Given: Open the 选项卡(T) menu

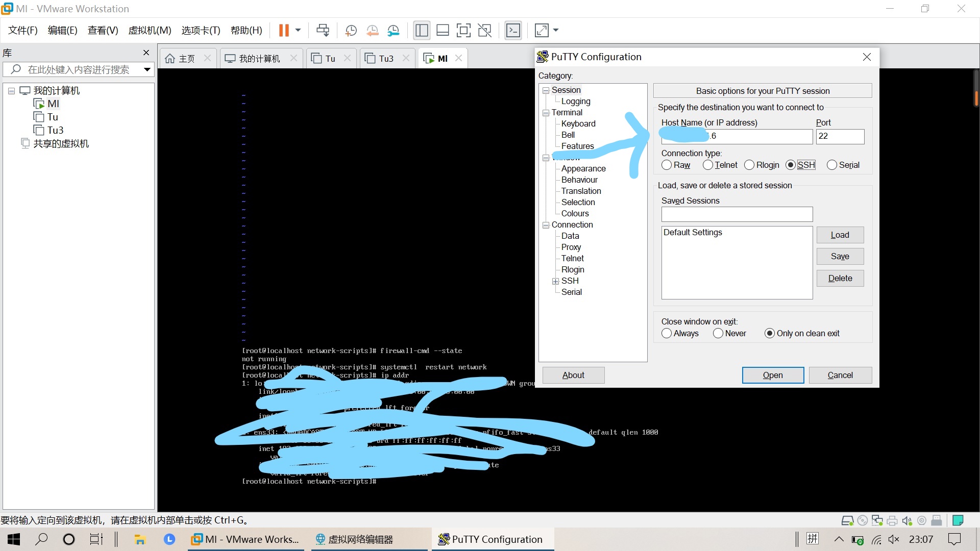Looking at the screenshot, I should tap(201, 31).
